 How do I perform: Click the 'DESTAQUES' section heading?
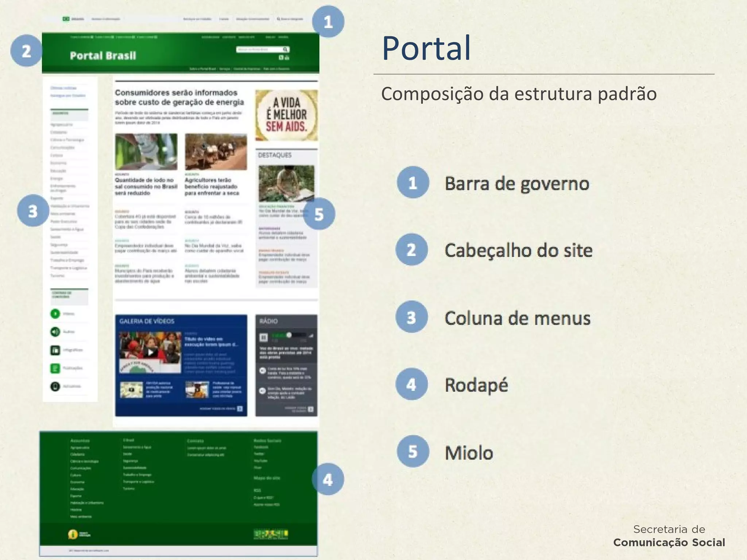[x=275, y=155]
